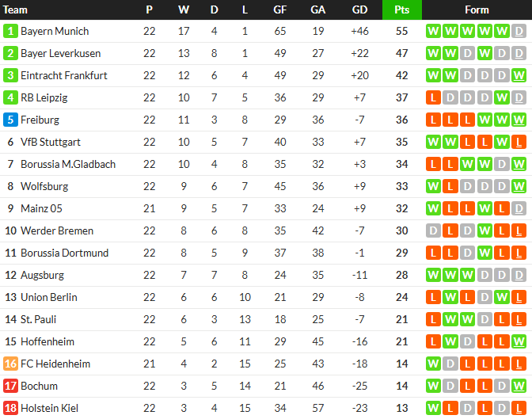Click the orange position 16 badge
The height and width of the screenshot is (419, 532).
pyautogui.click(x=10, y=364)
